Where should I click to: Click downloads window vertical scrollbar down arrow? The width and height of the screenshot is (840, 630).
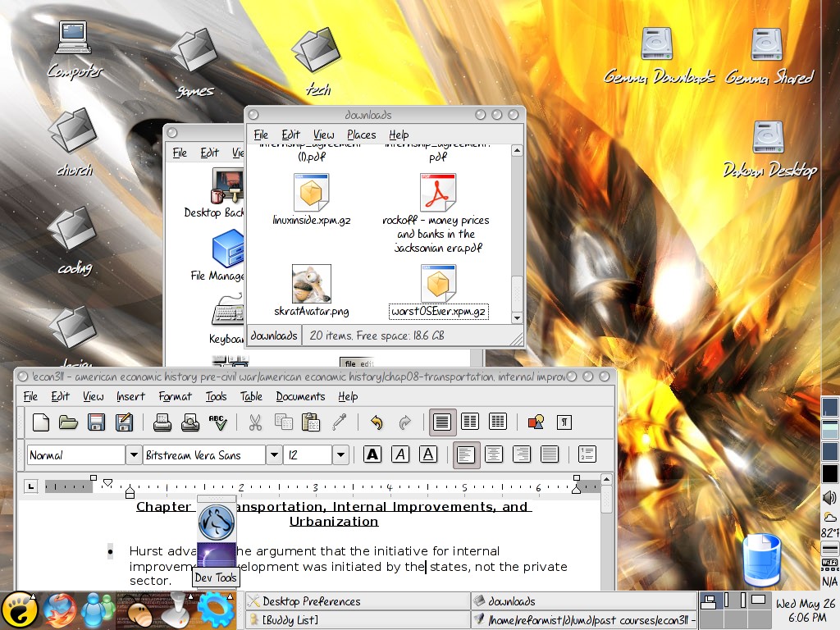[517, 317]
